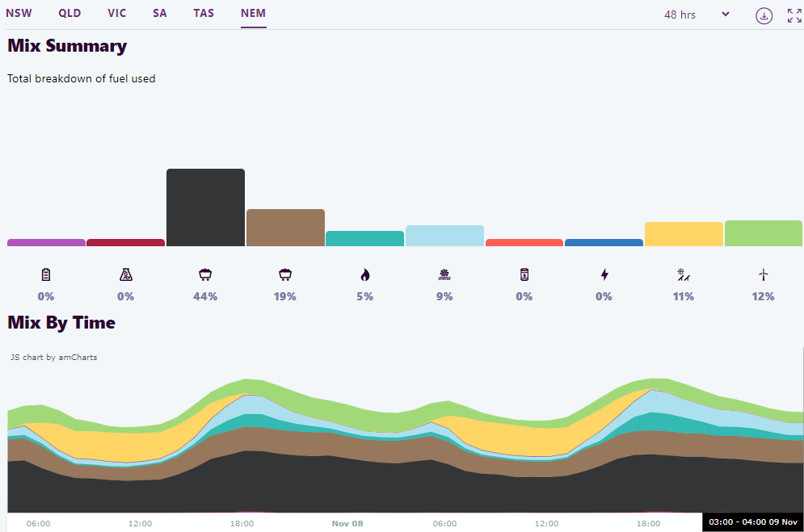Image resolution: width=804 pixels, height=532 pixels.
Task: Click the black coal cart icon at 44%
Action: pyautogui.click(x=205, y=274)
